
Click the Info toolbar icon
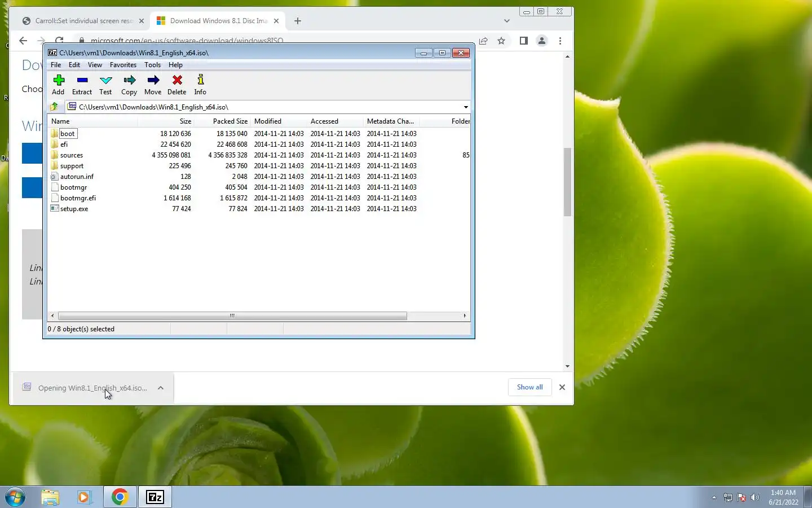click(x=200, y=85)
